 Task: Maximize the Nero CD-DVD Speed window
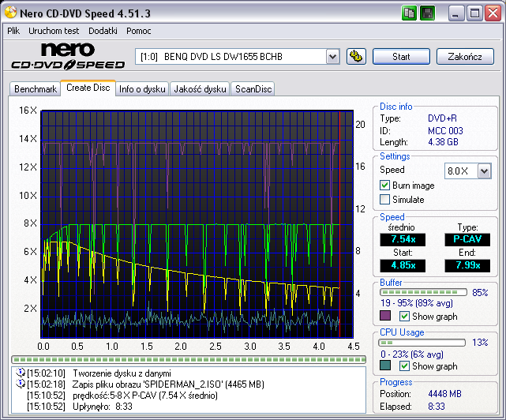point(474,13)
